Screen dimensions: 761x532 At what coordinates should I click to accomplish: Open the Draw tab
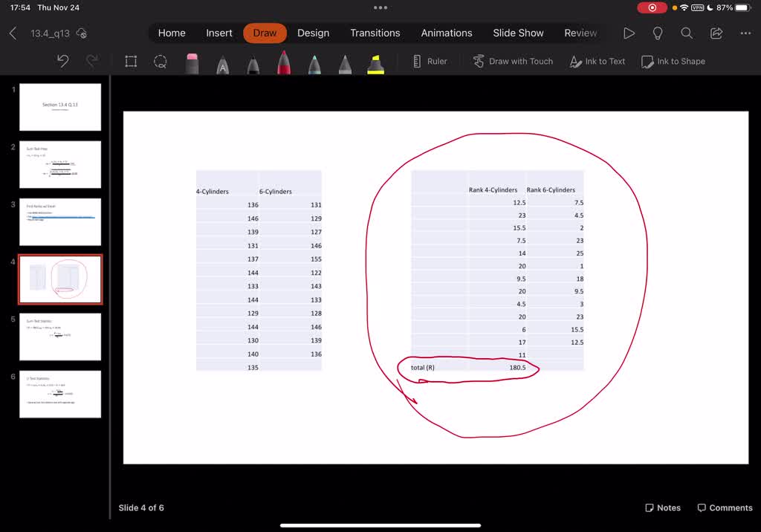point(265,33)
